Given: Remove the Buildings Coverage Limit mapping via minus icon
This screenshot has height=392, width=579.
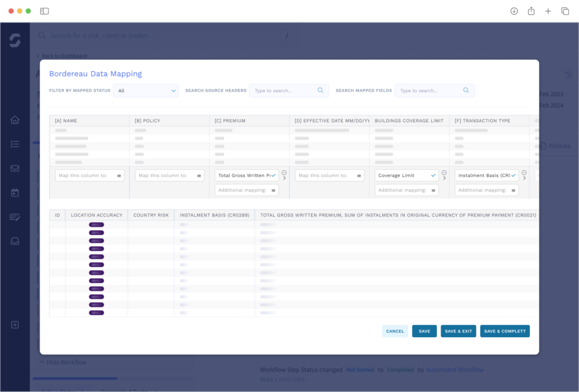Looking at the screenshot, I should point(444,173).
